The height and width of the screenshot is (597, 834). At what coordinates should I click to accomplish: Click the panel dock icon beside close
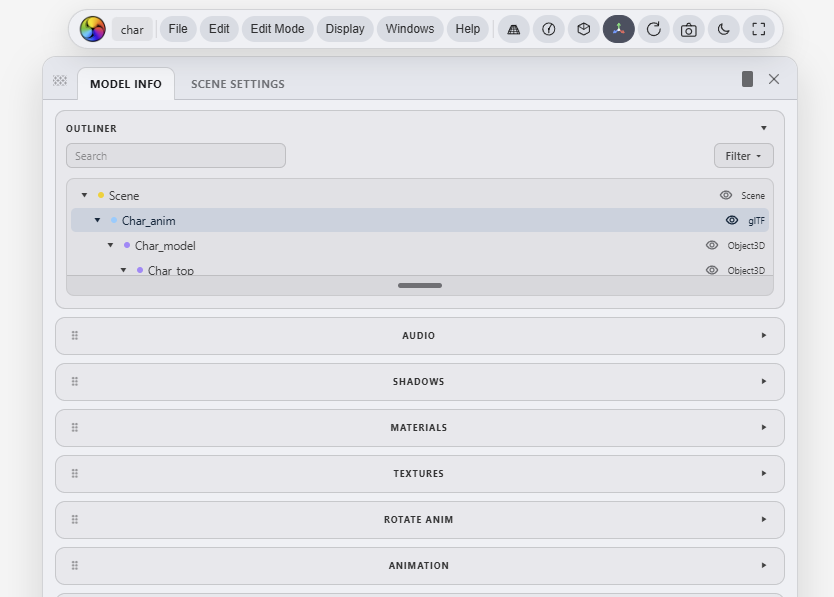(x=747, y=79)
